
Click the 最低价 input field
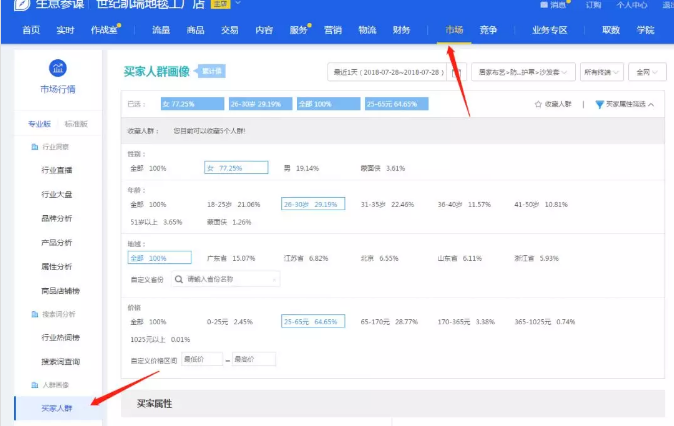pyautogui.click(x=202, y=359)
